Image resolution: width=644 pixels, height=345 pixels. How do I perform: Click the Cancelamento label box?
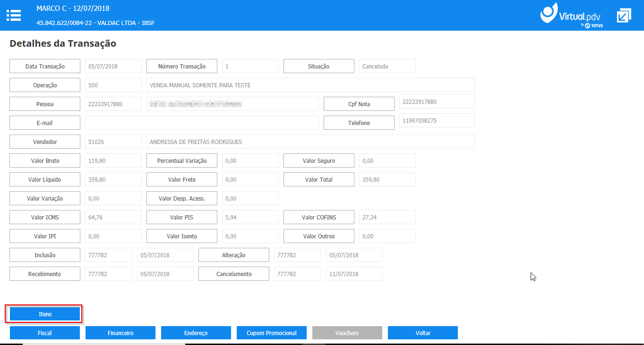click(234, 274)
